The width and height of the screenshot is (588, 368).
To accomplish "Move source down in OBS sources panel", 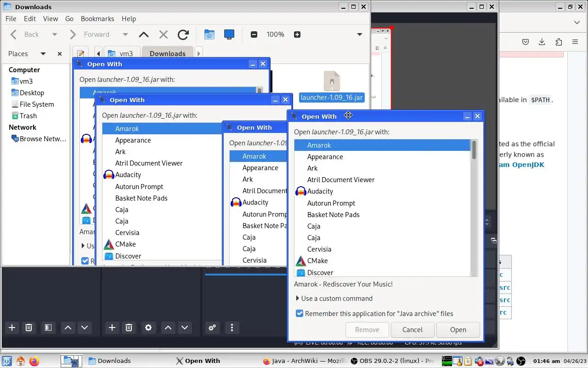I will click(x=185, y=328).
